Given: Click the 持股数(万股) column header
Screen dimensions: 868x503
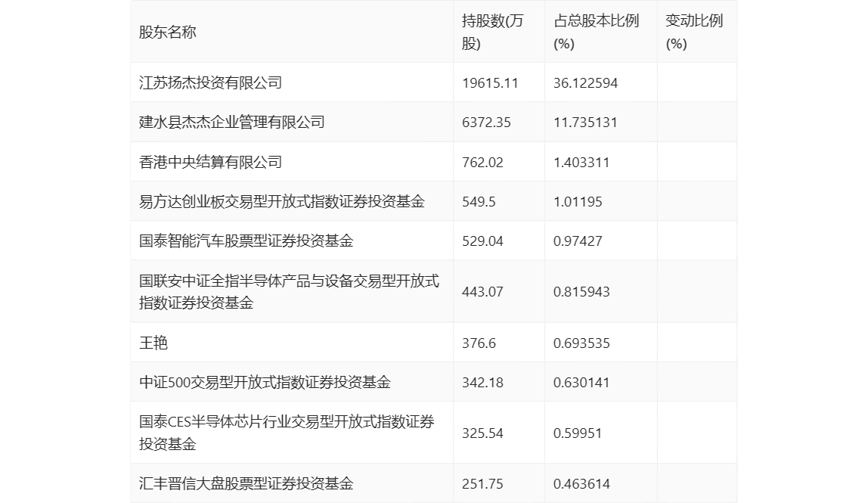Looking at the screenshot, I should coord(492,32).
